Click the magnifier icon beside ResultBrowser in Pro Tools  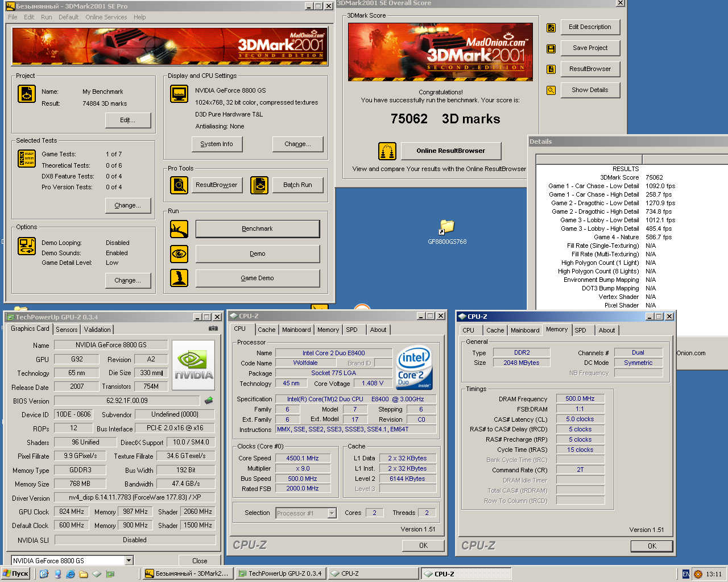click(179, 185)
